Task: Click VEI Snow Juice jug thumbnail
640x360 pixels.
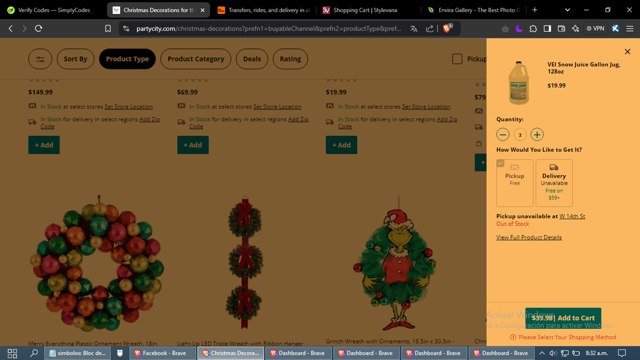Action: pyautogui.click(x=519, y=83)
